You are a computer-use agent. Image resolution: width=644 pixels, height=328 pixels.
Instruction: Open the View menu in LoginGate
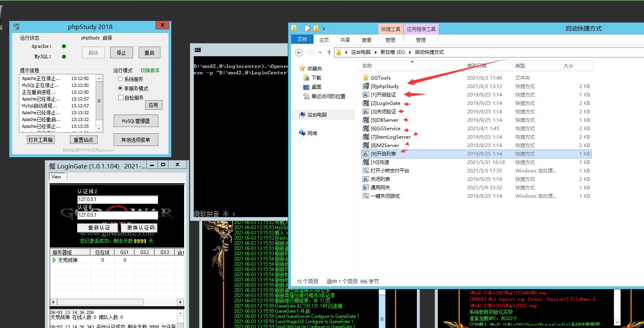pos(56,177)
